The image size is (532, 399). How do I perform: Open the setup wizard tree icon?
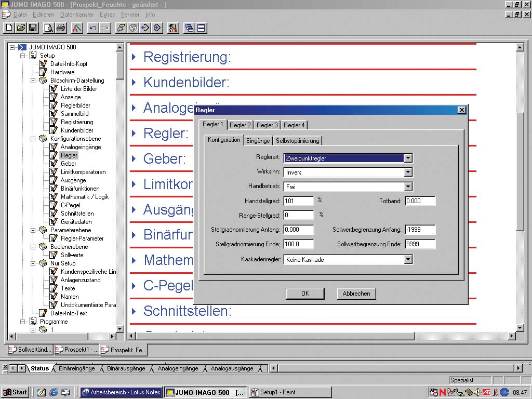tap(77, 28)
